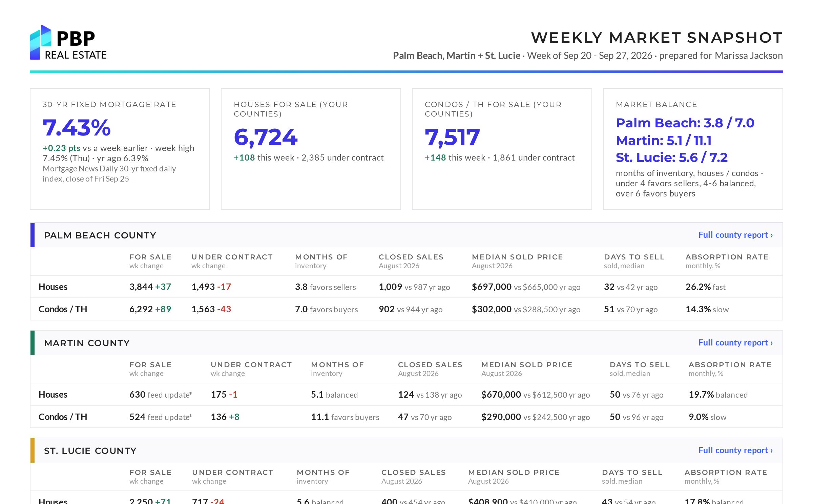Click Palm Beach condos for sale 6,292 +89
The image size is (813, 504).
[150, 309]
